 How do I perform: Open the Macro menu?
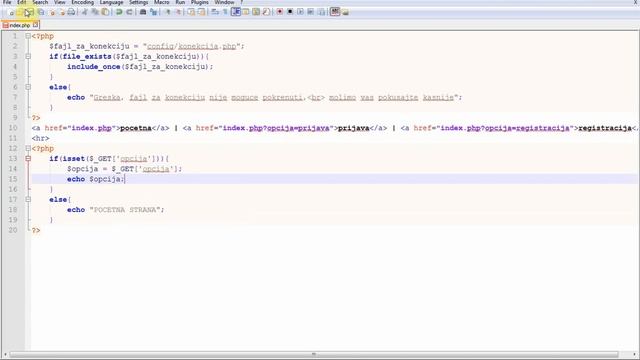pyautogui.click(x=162, y=2)
